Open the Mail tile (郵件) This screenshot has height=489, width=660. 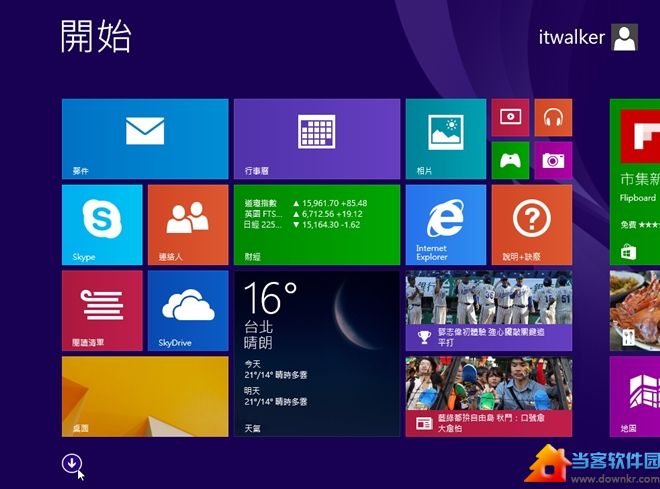coord(145,139)
